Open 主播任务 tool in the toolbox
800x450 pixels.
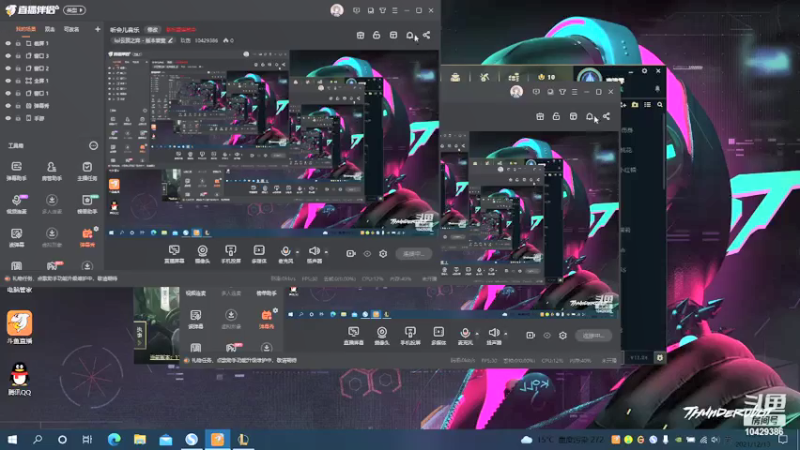[x=87, y=171]
